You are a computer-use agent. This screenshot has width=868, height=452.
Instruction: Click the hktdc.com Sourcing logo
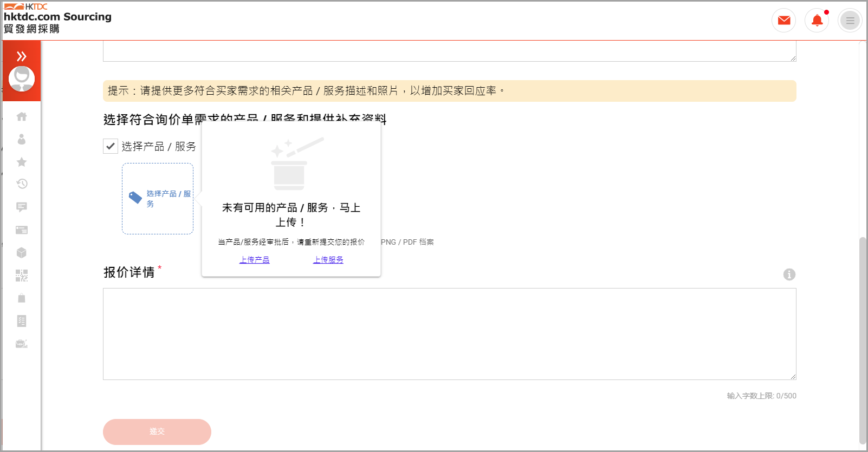click(x=57, y=18)
